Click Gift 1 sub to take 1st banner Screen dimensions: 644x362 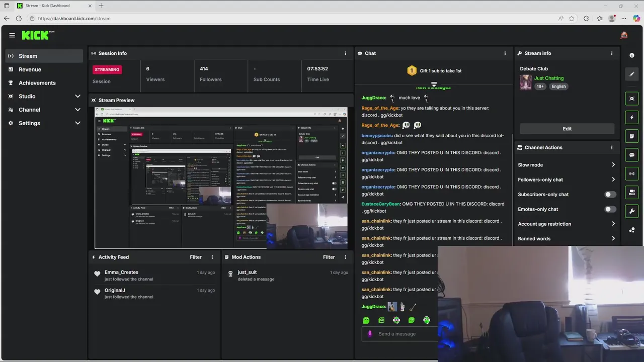point(434,71)
